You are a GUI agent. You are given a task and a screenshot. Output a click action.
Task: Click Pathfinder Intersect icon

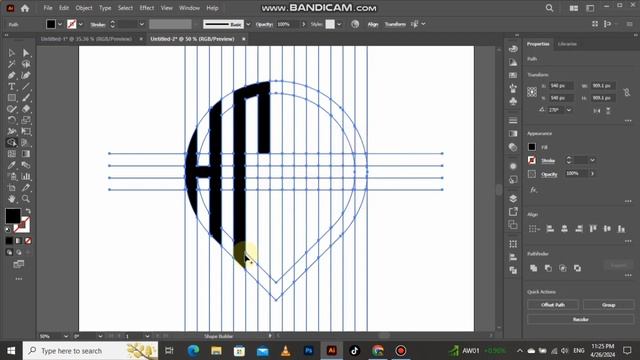563,268
